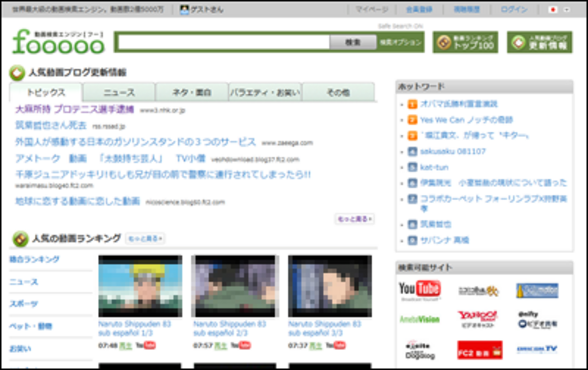588x370 pixels.
Task: Open Naruto Shippuden 83 sub español 2/3 thumbnail
Action: tap(235, 286)
